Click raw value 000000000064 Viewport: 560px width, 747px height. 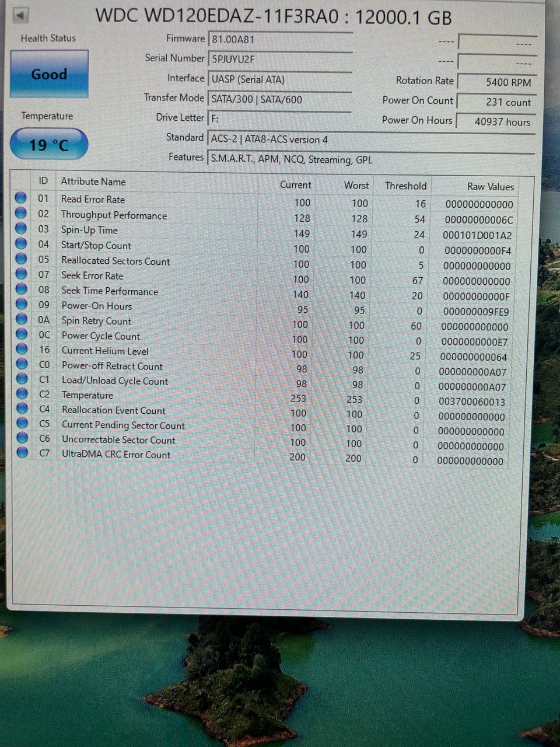(x=473, y=357)
